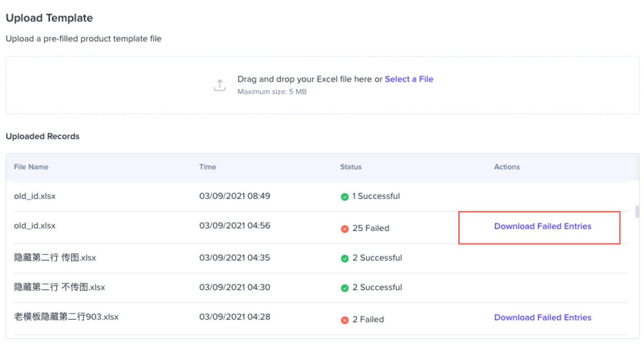Select old_id.xlsx file name uploaded 04:56

(35, 226)
